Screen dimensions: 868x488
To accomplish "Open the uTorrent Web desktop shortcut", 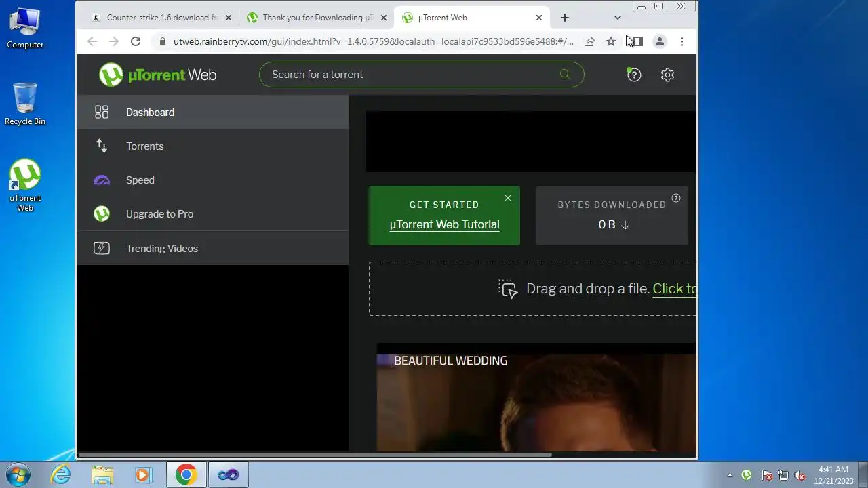I will (25, 186).
